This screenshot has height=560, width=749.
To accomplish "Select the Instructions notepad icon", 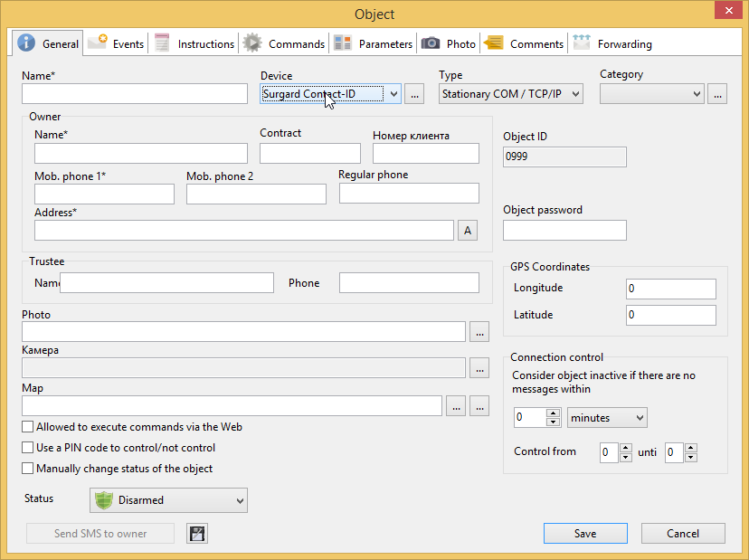I will click(x=162, y=43).
